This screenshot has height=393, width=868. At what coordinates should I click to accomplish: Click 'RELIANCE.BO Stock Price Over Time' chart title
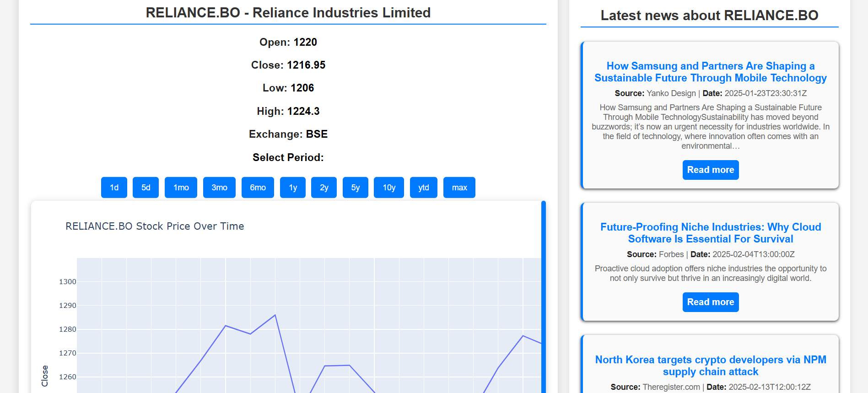click(155, 226)
